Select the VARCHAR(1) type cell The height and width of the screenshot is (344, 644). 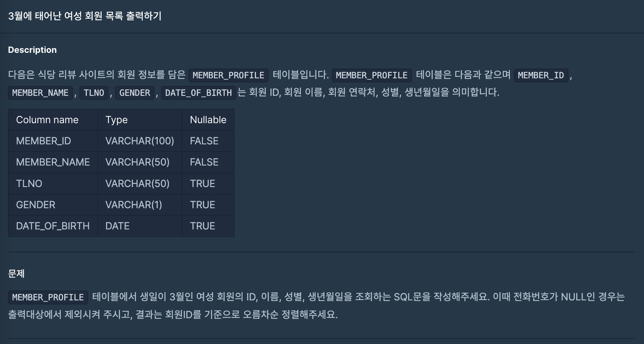pyautogui.click(x=134, y=205)
